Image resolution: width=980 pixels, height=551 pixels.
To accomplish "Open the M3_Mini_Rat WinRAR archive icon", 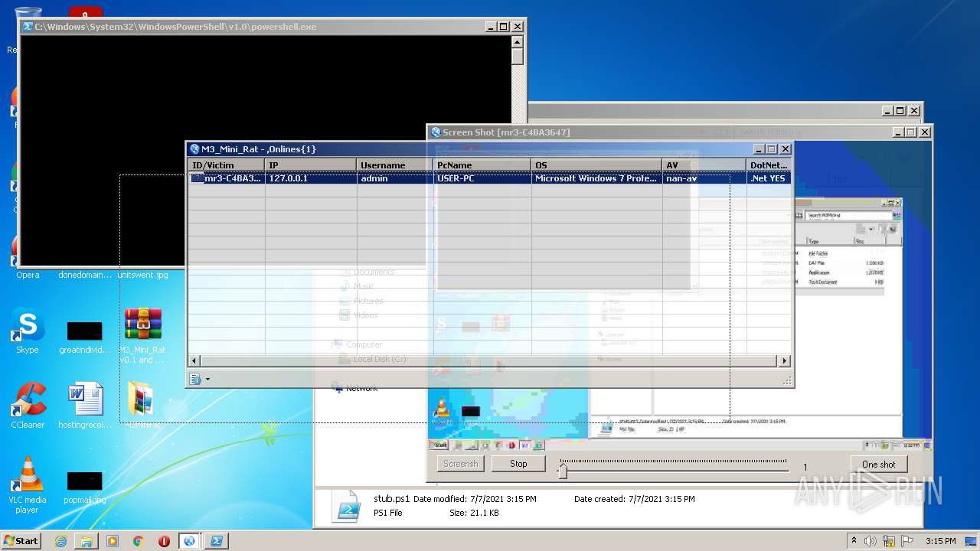I will (142, 334).
